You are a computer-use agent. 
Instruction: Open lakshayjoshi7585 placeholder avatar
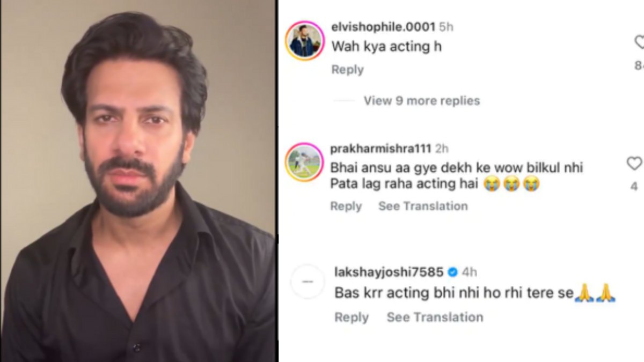click(x=308, y=282)
